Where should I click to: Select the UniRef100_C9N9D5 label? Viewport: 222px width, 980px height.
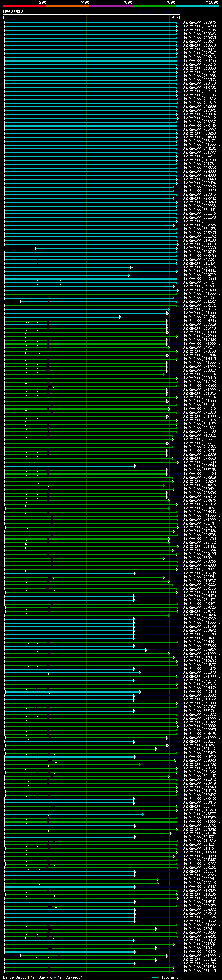199,321
